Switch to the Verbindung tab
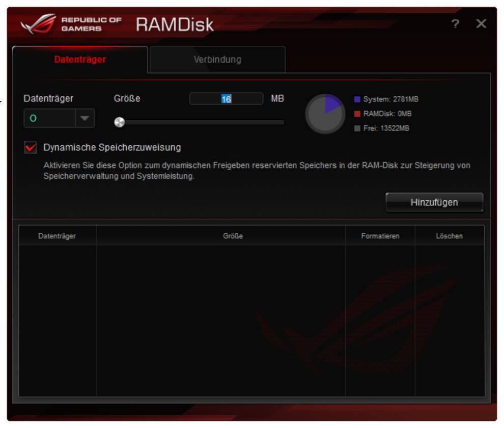 pyautogui.click(x=217, y=60)
